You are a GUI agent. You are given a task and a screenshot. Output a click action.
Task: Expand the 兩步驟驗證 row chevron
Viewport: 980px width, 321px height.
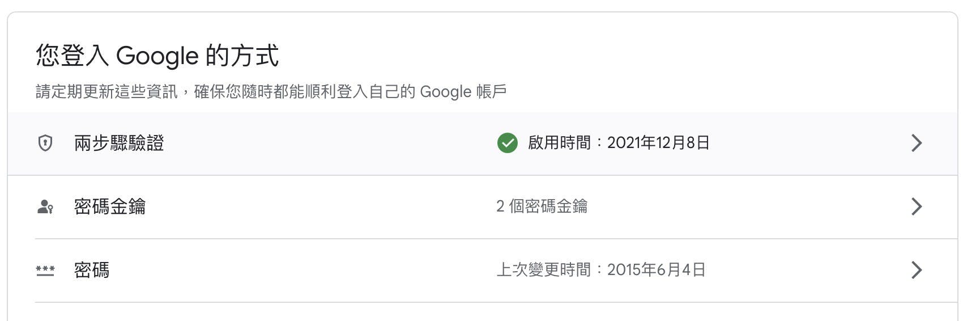[917, 143]
